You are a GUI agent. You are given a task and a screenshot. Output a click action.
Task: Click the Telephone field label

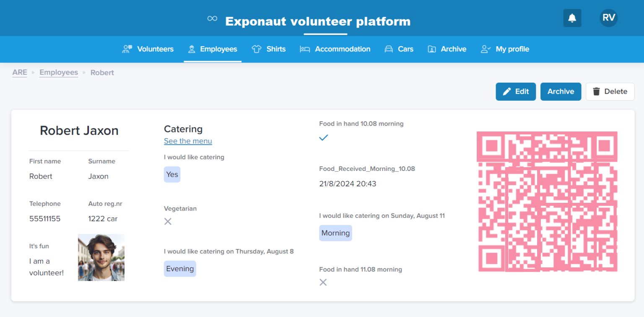point(45,204)
